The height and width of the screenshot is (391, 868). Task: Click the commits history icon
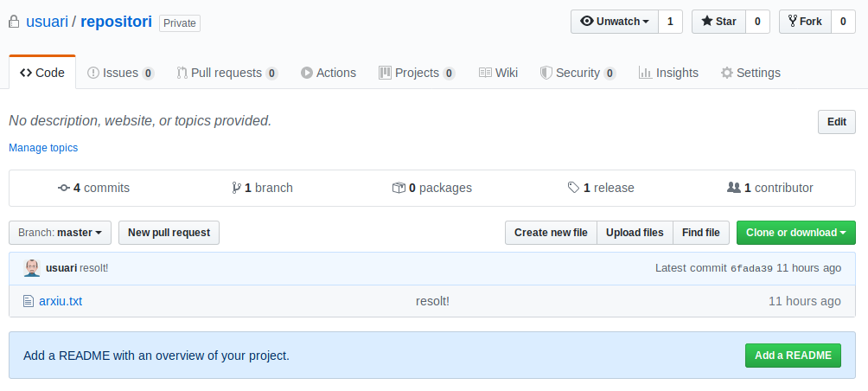[x=64, y=188]
